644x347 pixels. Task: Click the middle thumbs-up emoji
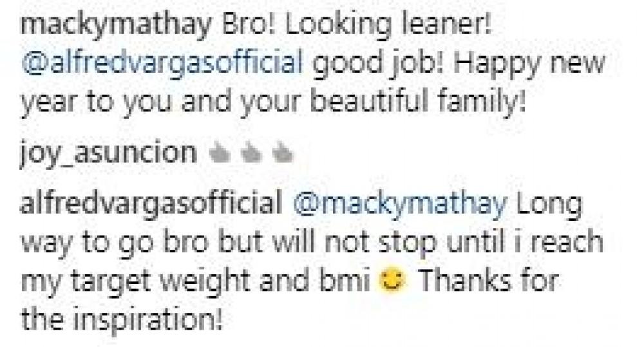tap(251, 155)
